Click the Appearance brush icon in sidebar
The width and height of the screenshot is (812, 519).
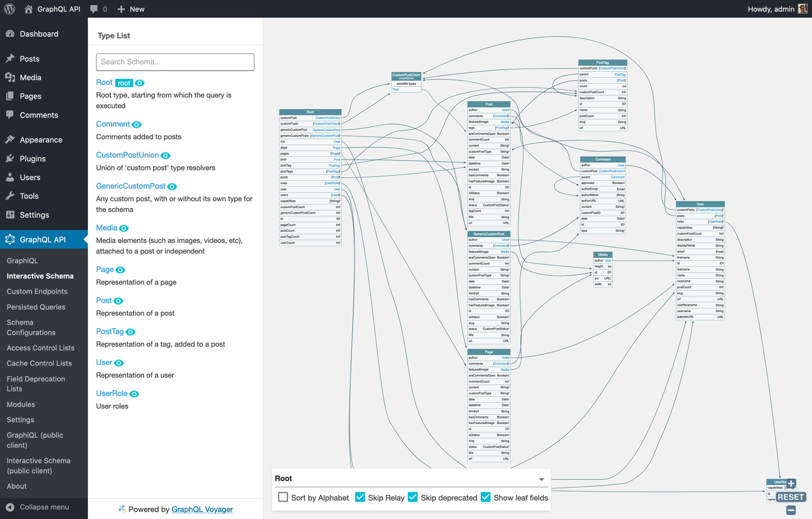click(10, 139)
